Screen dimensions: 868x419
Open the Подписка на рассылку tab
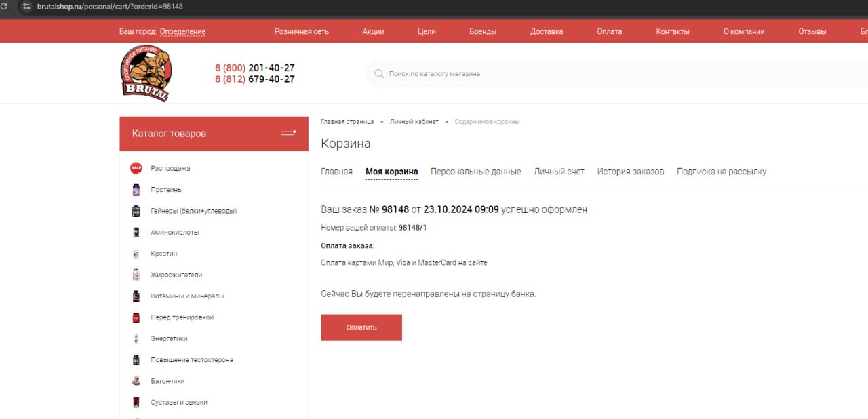(x=722, y=172)
